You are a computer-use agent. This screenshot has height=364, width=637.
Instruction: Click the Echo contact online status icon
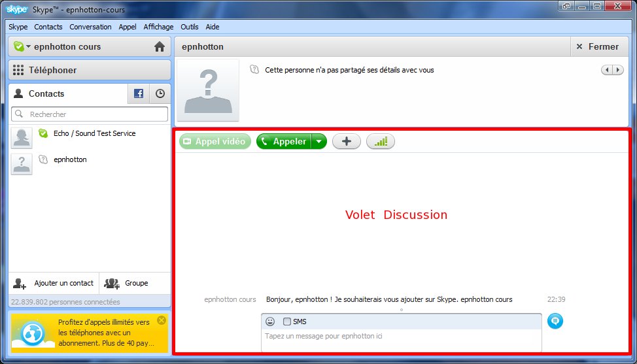coord(43,133)
